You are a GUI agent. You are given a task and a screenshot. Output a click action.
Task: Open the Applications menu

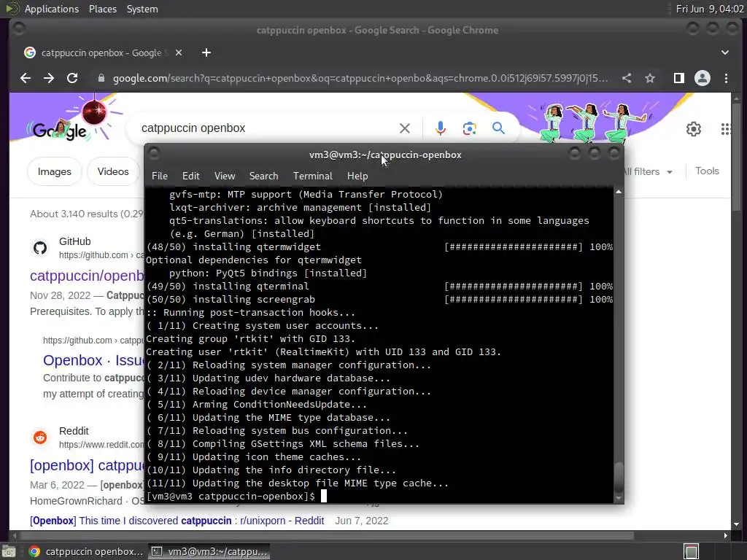52,9
